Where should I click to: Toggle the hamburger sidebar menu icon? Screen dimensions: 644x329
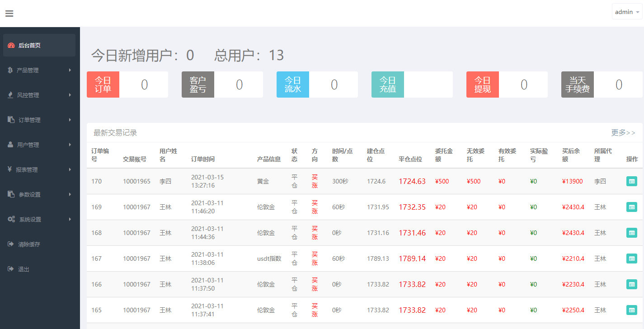pyautogui.click(x=9, y=14)
